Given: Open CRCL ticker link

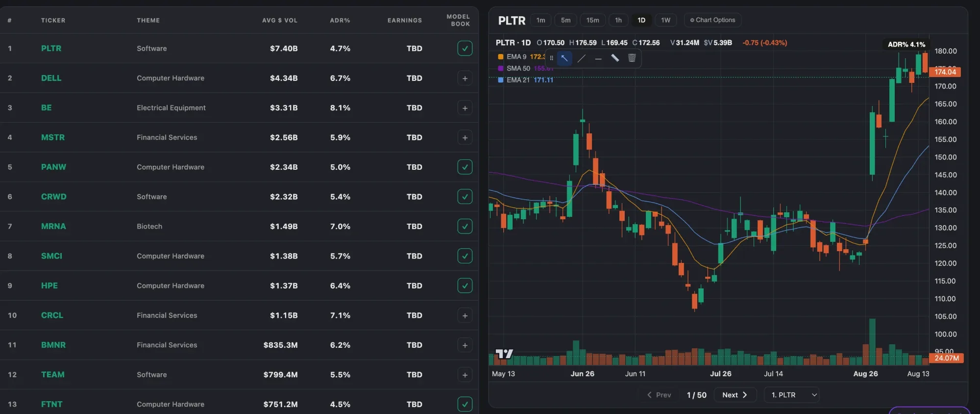Looking at the screenshot, I should (x=52, y=315).
